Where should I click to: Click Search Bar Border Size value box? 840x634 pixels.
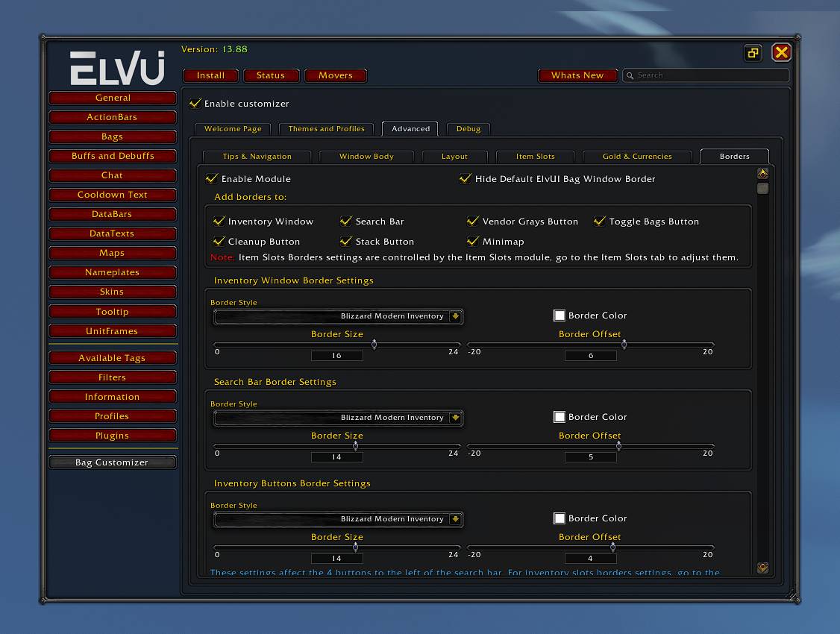coord(337,456)
